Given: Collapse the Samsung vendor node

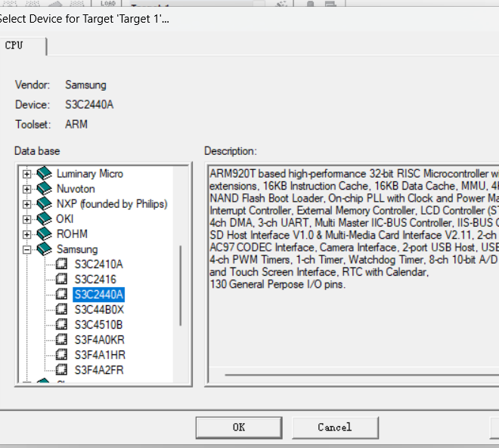Looking at the screenshot, I should [26, 249].
